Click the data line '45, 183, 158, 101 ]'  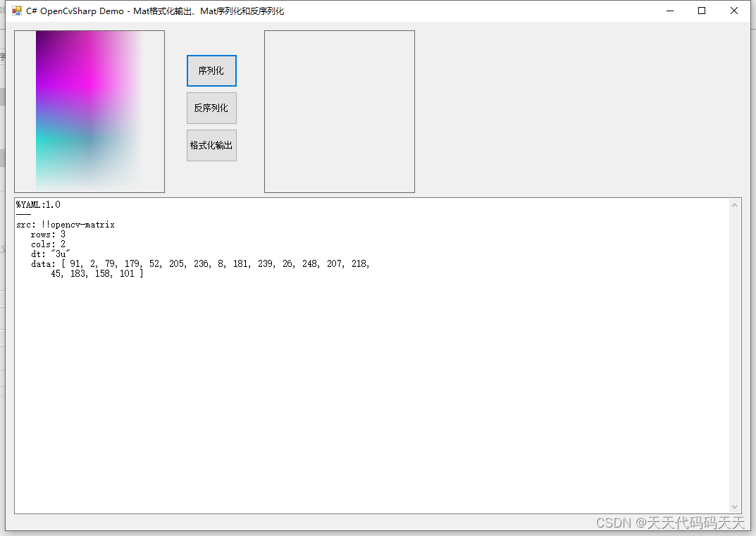tap(97, 274)
